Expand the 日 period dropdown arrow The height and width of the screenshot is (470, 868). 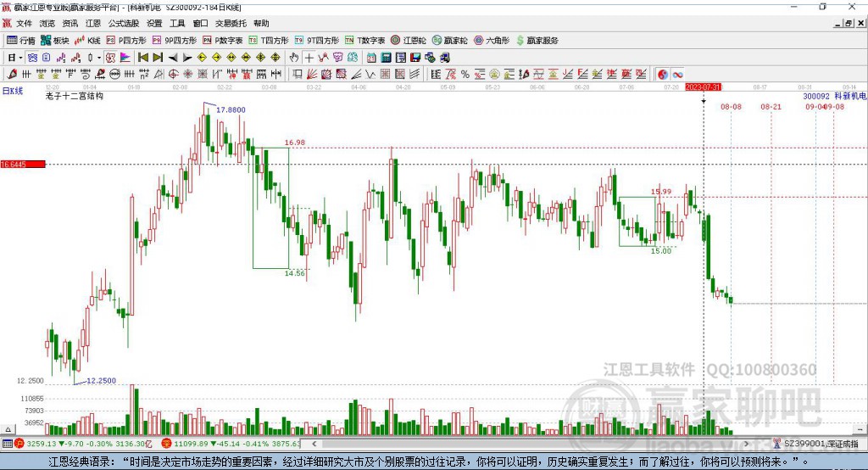pyautogui.click(x=20, y=58)
